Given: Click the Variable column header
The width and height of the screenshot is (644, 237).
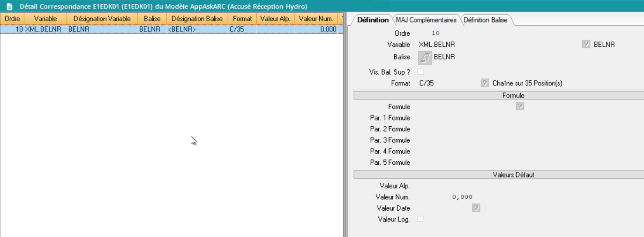Looking at the screenshot, I should click(x=45, y=19).
